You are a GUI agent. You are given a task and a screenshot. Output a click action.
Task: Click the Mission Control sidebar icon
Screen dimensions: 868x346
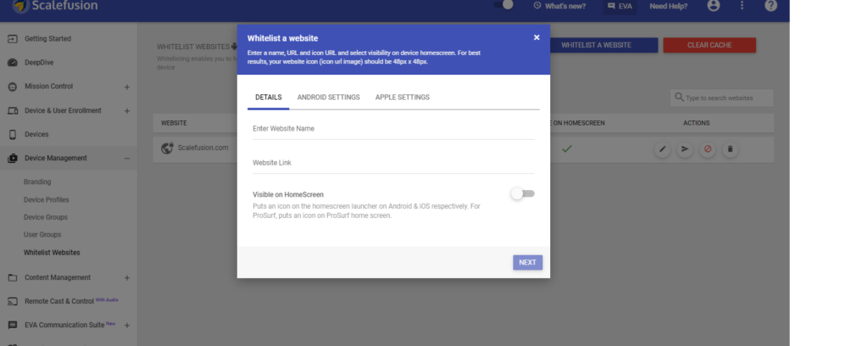pos(12,86)
